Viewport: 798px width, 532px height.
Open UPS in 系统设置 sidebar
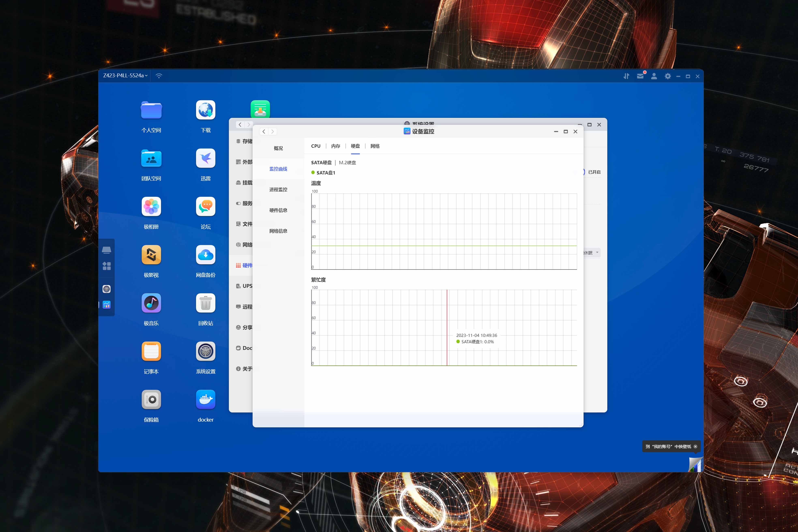(x=244, y=286)
